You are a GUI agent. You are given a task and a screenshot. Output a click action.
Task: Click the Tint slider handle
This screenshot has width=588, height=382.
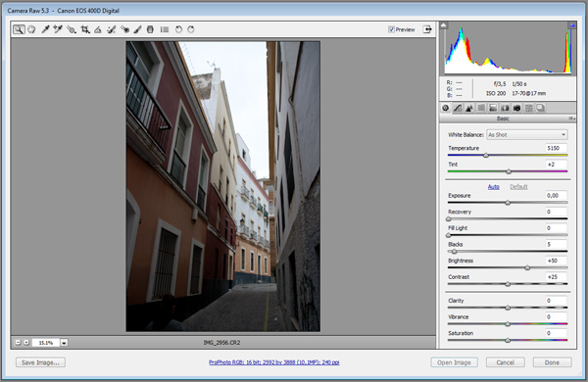509,171
